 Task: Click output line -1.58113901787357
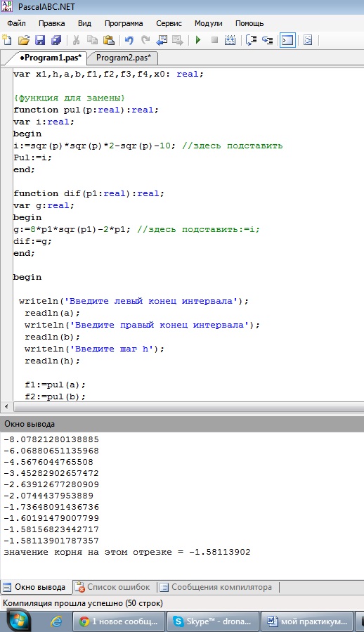pos(51,541)
